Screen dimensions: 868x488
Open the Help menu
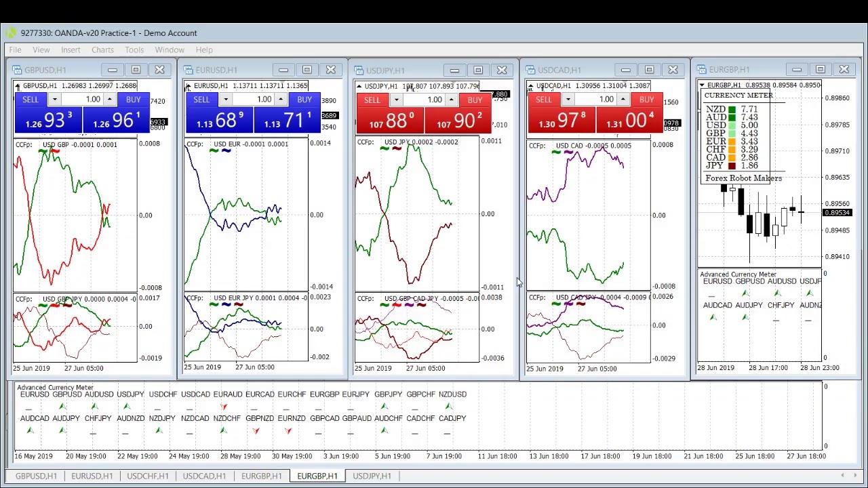[x=204, y=49]
